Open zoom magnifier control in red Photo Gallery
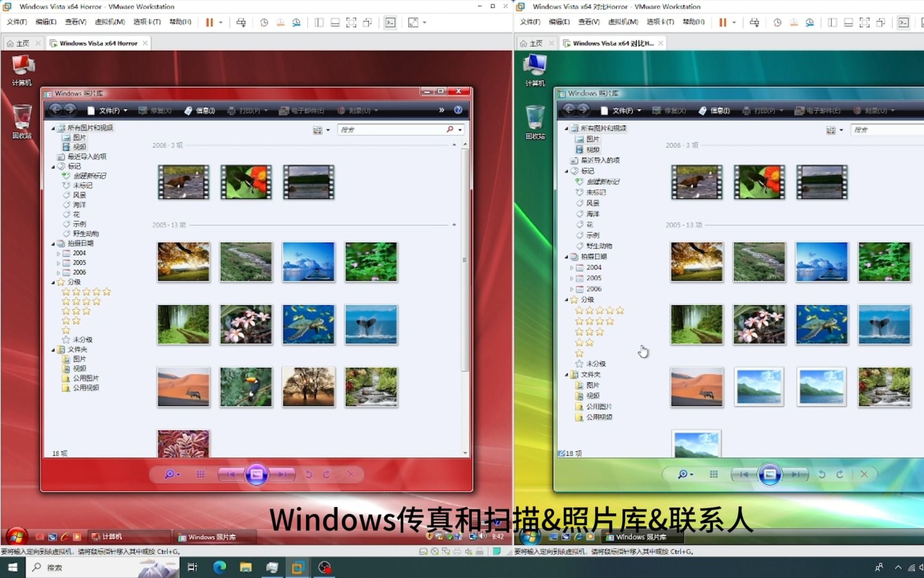The height and width of the screenshot is (578, 924). click(171, 474)
